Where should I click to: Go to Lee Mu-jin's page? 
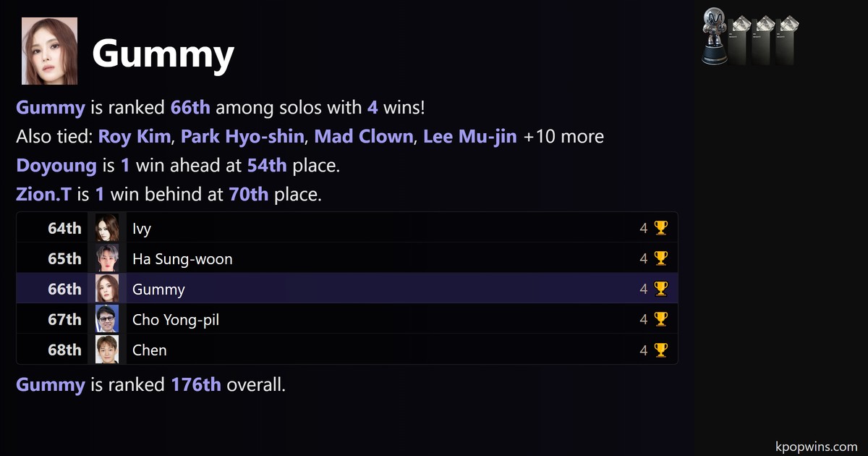pyautogui.click(x=469, y=137)
